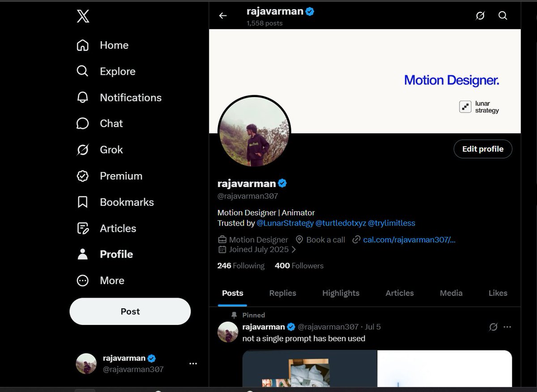Expand Joined July 2025 chevron
537x392 pixels.
pos(294,250)
